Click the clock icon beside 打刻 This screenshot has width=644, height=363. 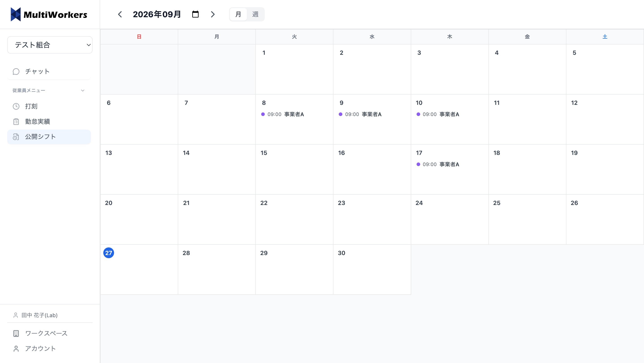point(16,106)
